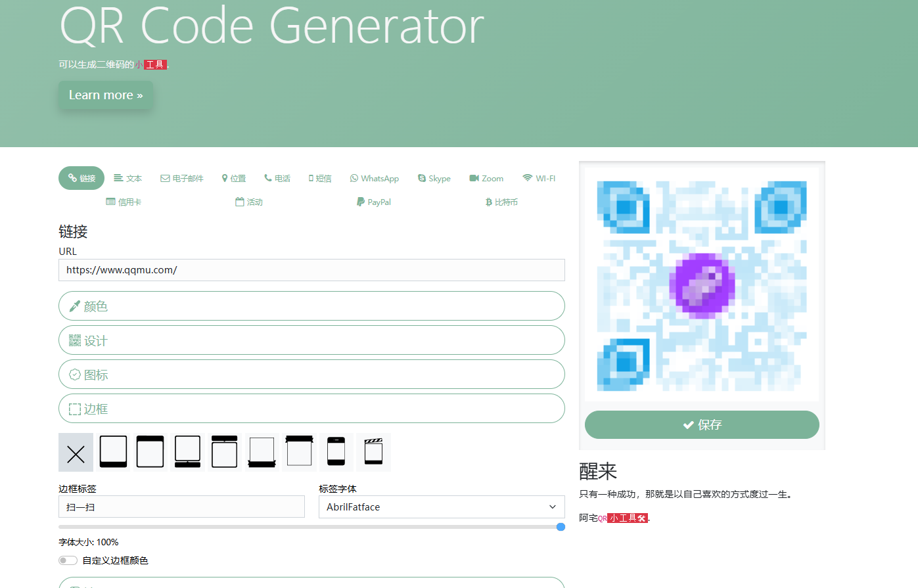Select the WI-FI QR type
Viewport: 918px width, 588px height.
pos(539,178)
